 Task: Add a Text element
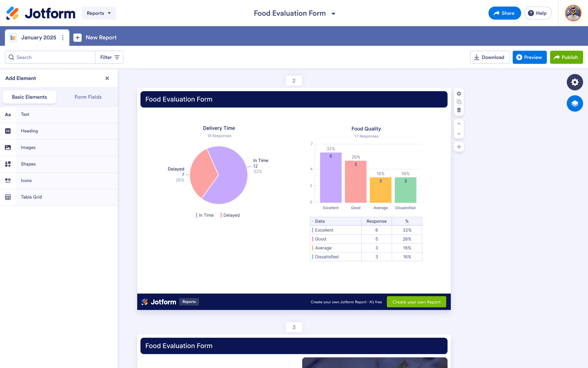[59, 114]
